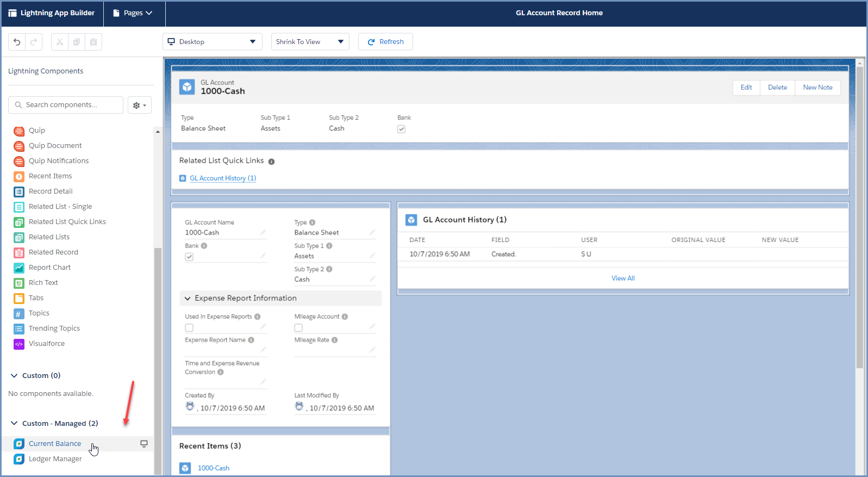Open the GL Account History (1) quick link
This screenshot has height=477, width=868.
(223, 178)
